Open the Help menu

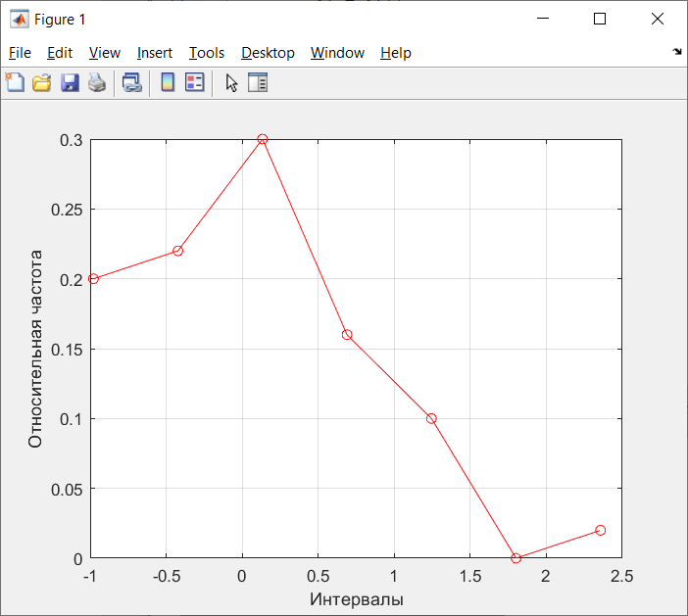click(x=396, y=53)
